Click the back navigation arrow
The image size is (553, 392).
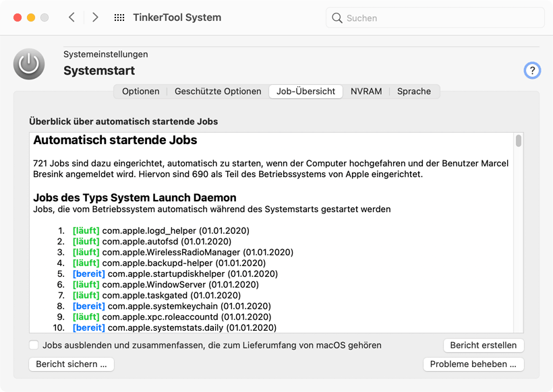point(71,18)
